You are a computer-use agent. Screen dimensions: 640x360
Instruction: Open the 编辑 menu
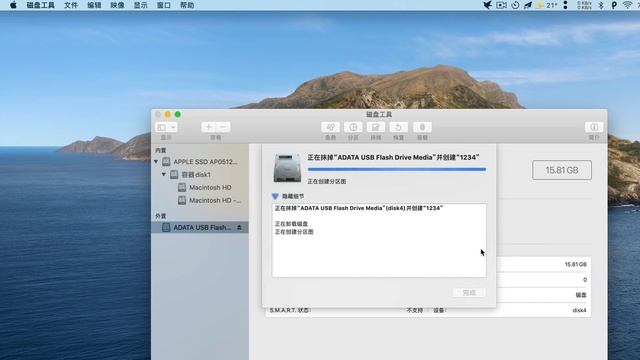coord(94,5)
